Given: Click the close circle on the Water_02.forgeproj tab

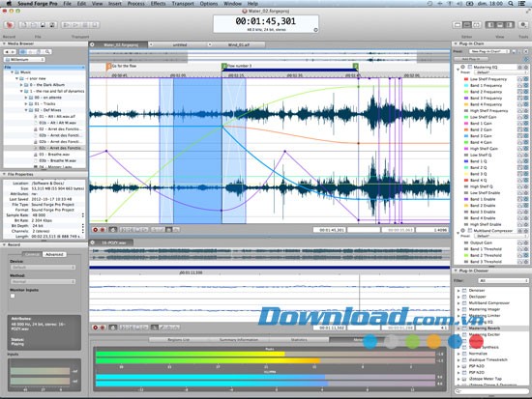Looking at the screenshot, I should [x=92, y=44].
